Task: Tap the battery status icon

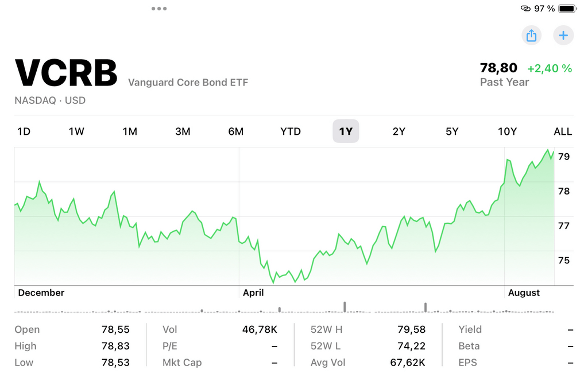Action: point(567,9)
